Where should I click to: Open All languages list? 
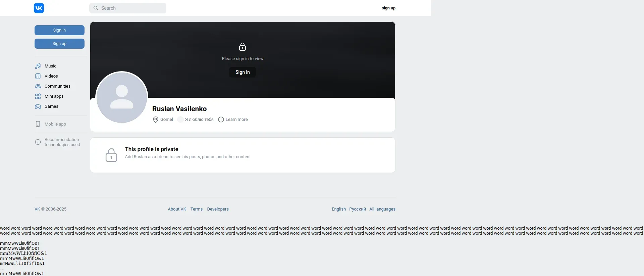[382, 209]
